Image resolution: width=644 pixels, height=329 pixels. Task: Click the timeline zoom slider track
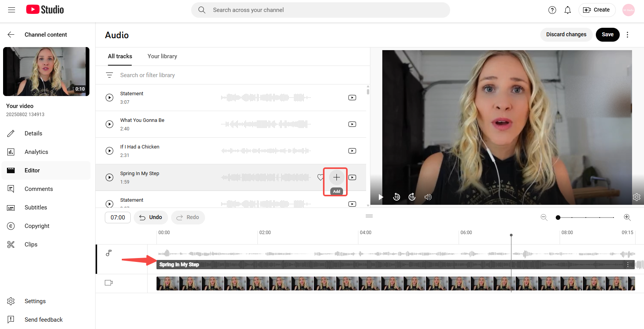point(586,218)
